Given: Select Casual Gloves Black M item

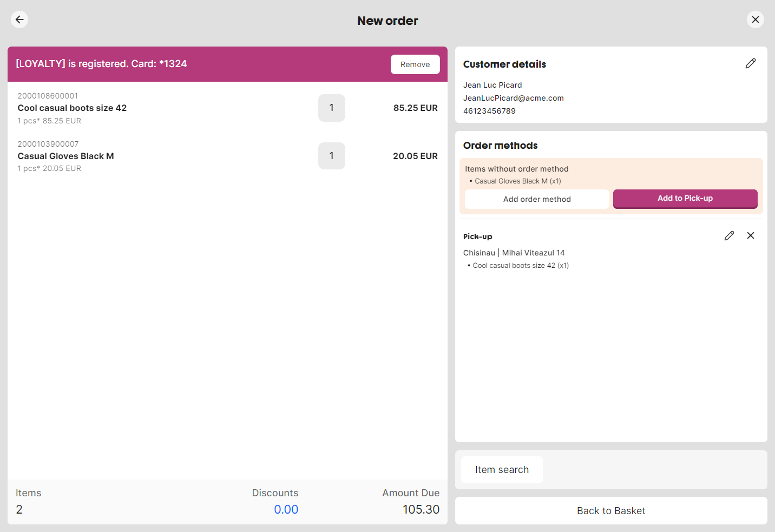Looking at the screenshot, I should click(65, 156).
